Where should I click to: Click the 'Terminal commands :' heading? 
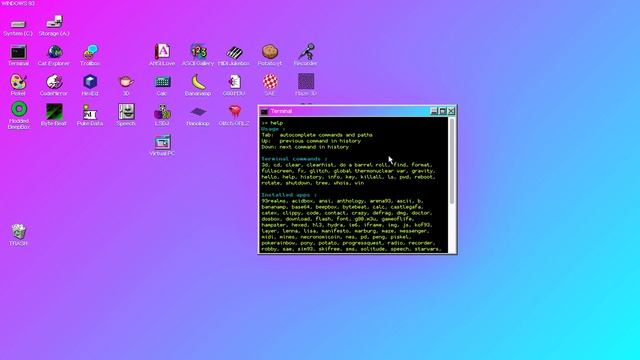coord(294,159)
